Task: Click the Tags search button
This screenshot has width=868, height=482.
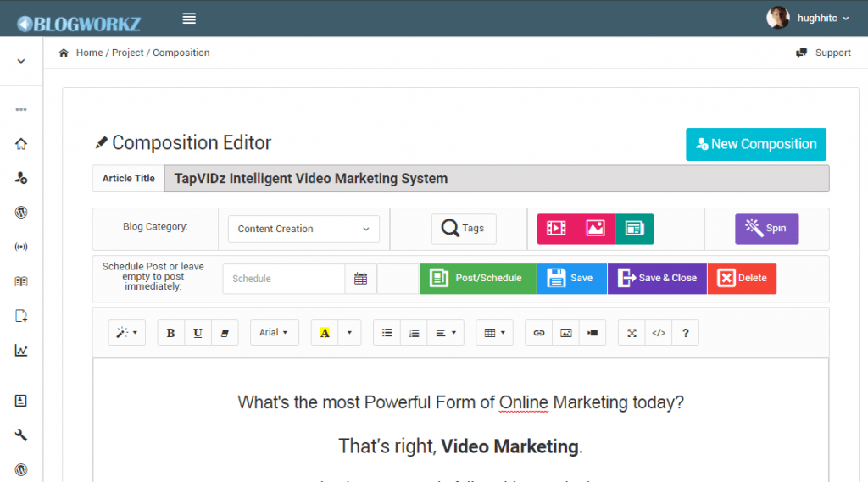Action: pos(464,229)
